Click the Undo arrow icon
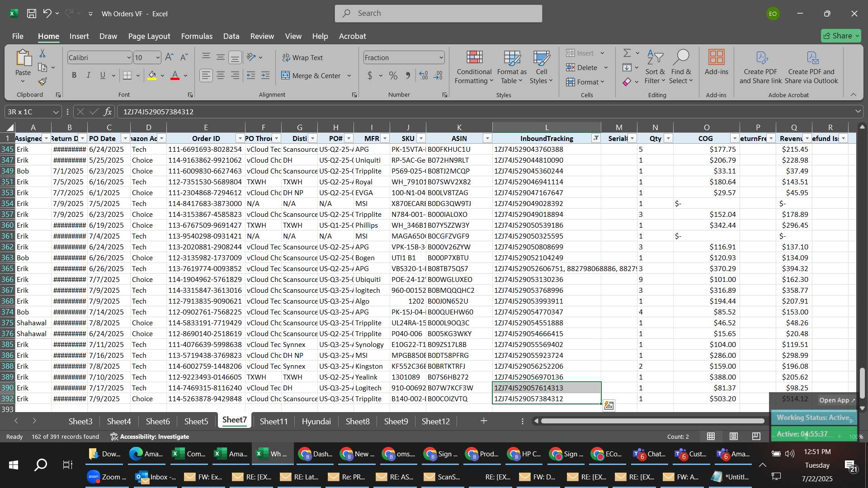The width and height of the screenshot is (868, 488). 47,14
